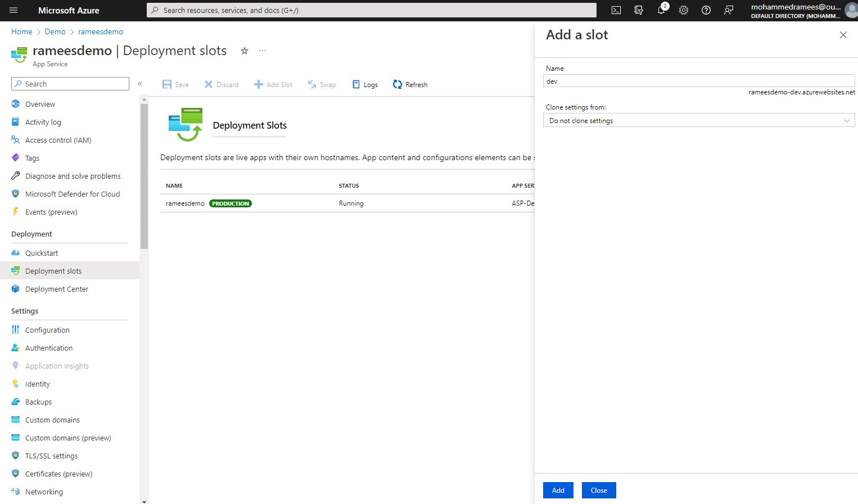The image size is (858, 504).
Task: Click the global search bar
Action: click(372, 10)
